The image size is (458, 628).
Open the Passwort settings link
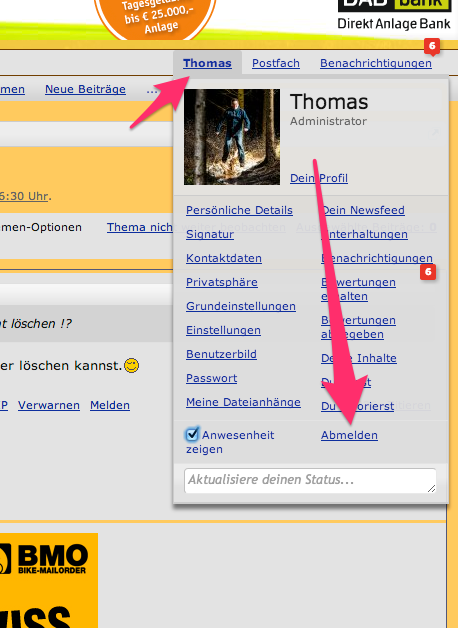click(x=211, y=378)
